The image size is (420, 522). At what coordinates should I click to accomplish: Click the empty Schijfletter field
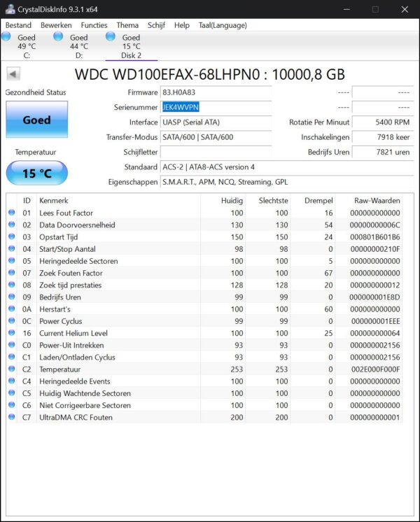point(216,152)
